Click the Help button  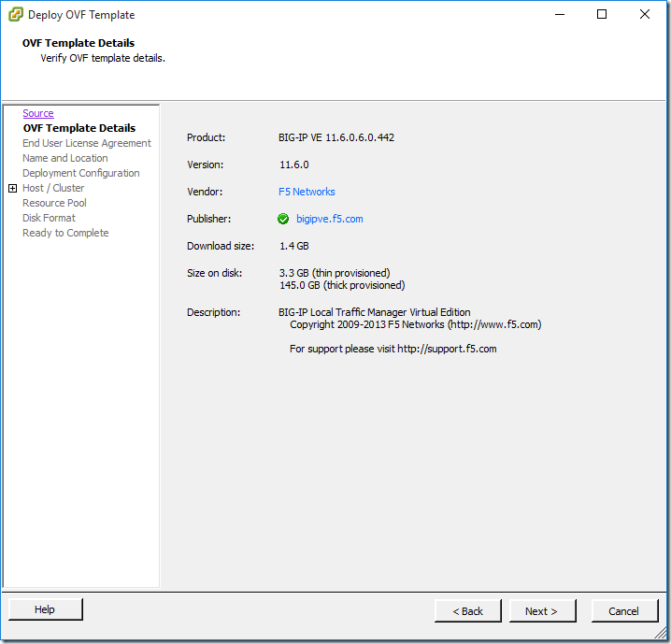tap(46, 609)
